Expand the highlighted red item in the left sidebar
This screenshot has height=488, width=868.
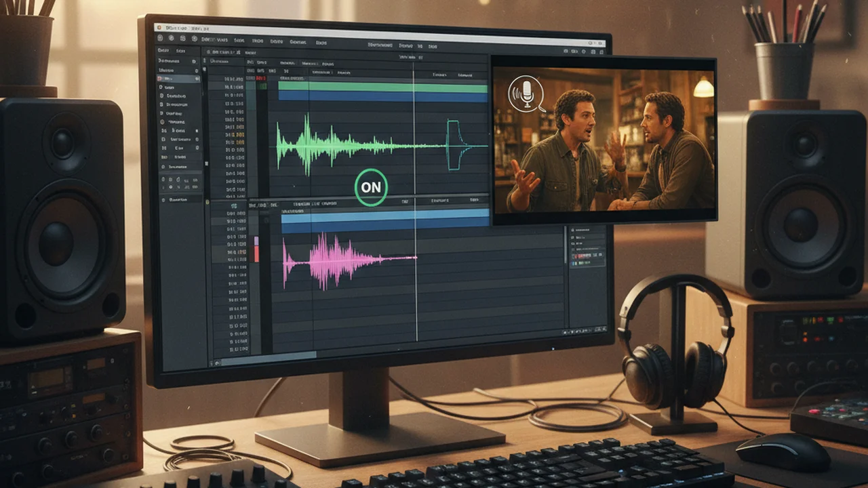pos(178,79)
